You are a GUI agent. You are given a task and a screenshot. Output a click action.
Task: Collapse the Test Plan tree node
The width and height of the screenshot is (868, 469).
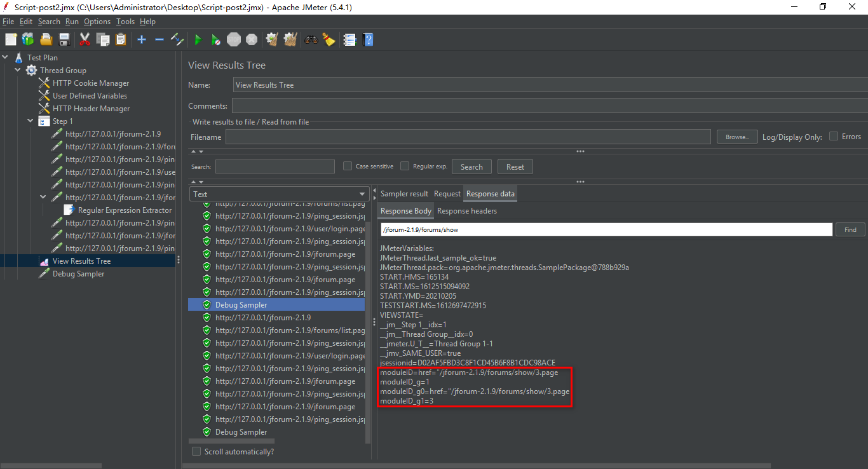click(5, 57)
